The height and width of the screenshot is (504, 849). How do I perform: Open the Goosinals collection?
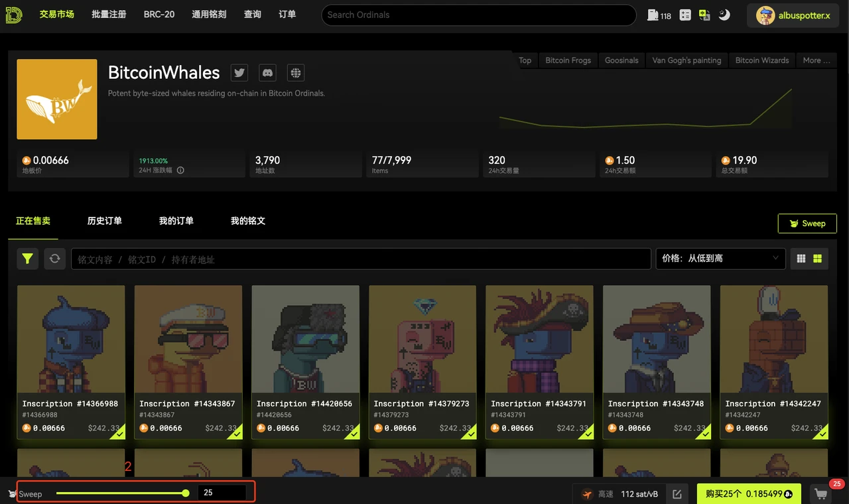pyautogui.click(x=621, y=60)
